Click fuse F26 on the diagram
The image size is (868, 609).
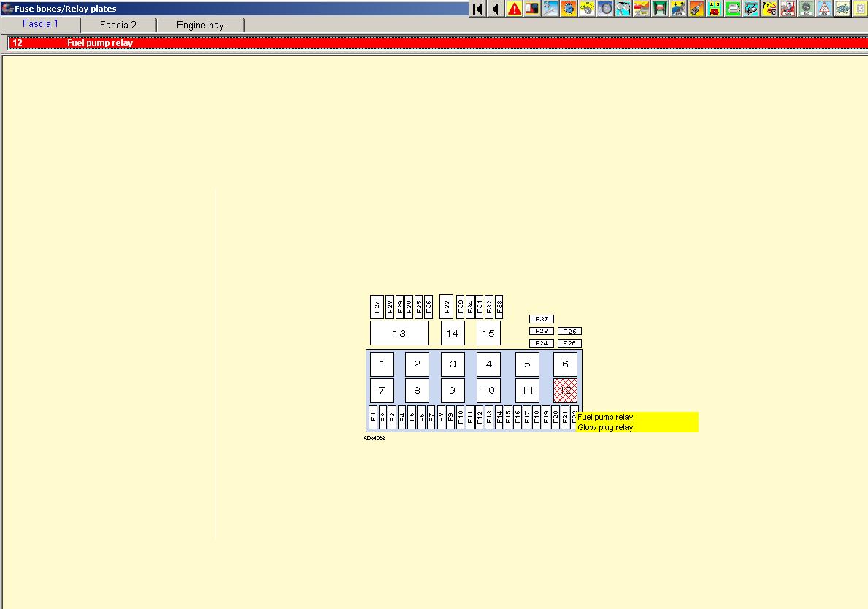569,343
